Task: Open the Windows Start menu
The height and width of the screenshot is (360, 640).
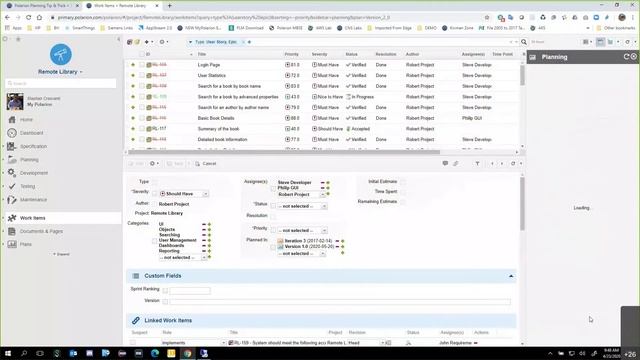Action: [7, 353]
